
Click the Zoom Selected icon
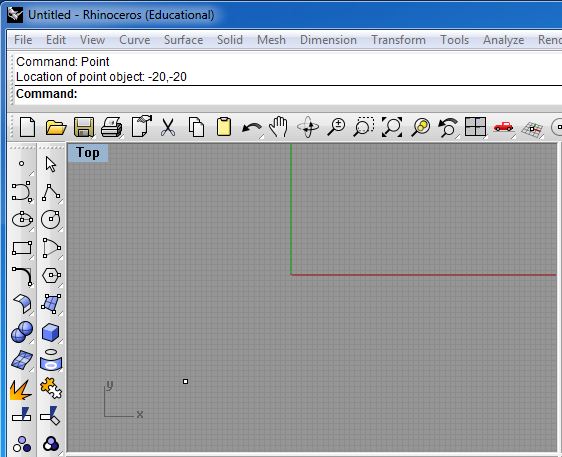pyautogui.click(x=420, y=127)
